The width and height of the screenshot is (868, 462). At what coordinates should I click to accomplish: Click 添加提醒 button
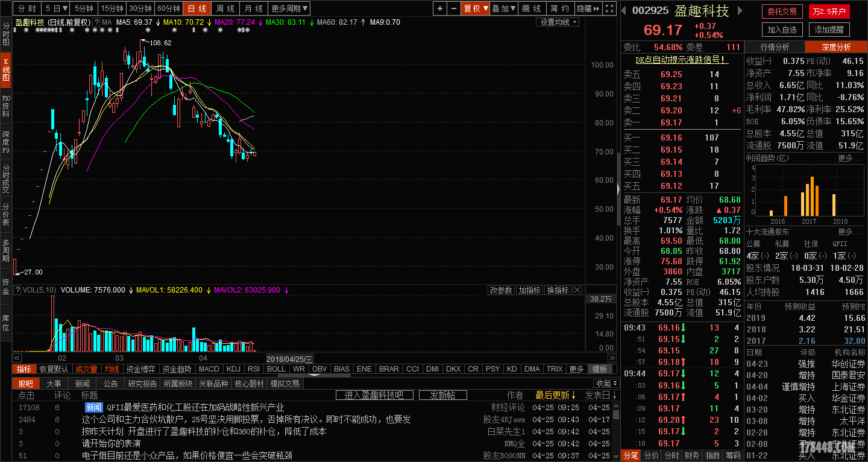pyautogui.click(x=829, y=29)
